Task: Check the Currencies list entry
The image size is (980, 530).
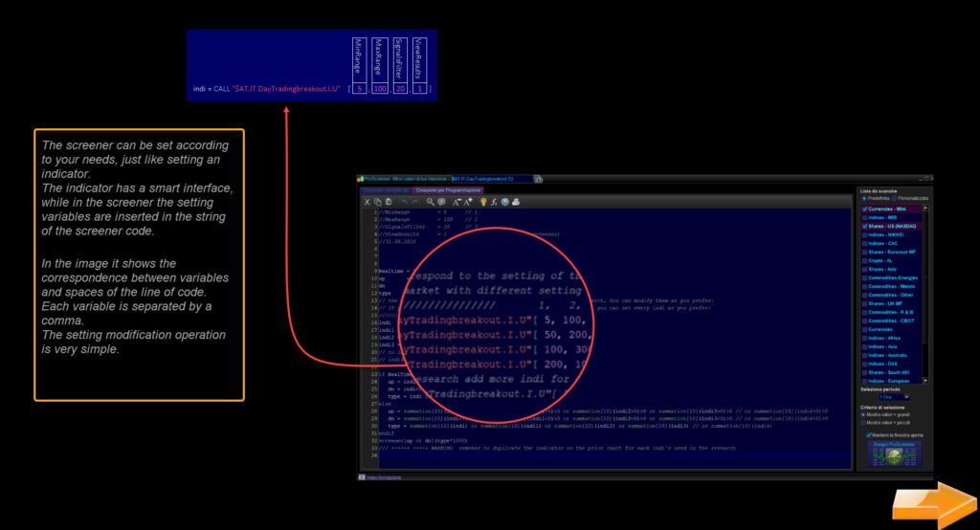Action: click(x=865, y=329)
